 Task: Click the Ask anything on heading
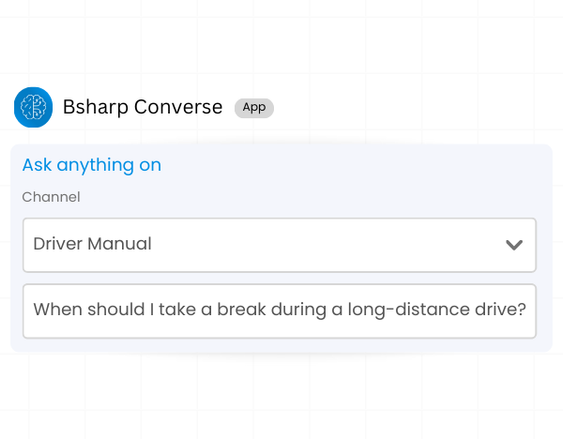tap(92, 165)
